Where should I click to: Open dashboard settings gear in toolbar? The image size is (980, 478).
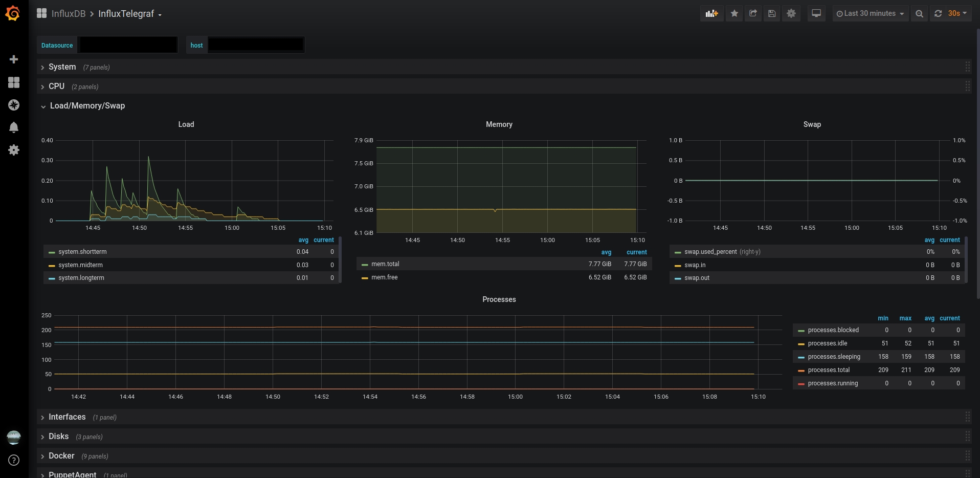point(791,14)
